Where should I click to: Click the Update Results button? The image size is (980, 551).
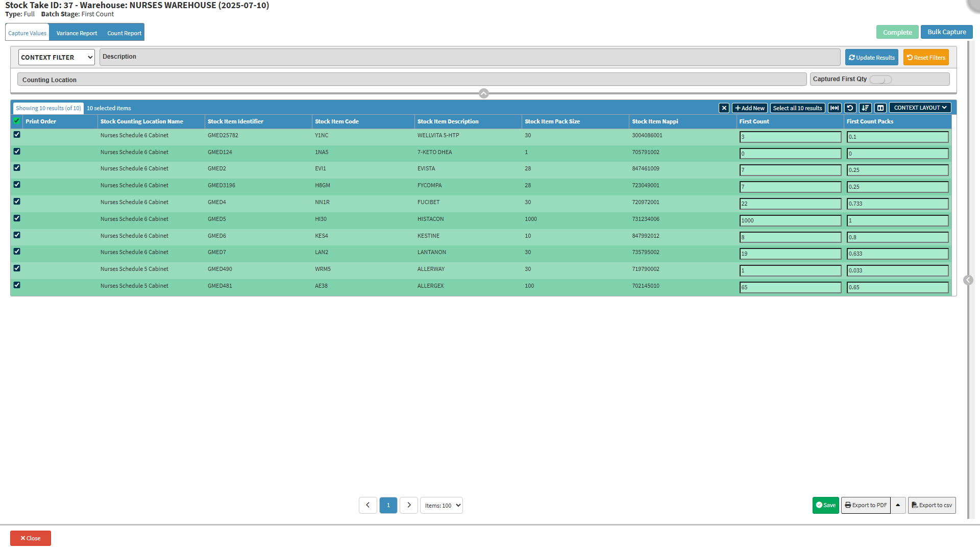[x=871, y=58]
